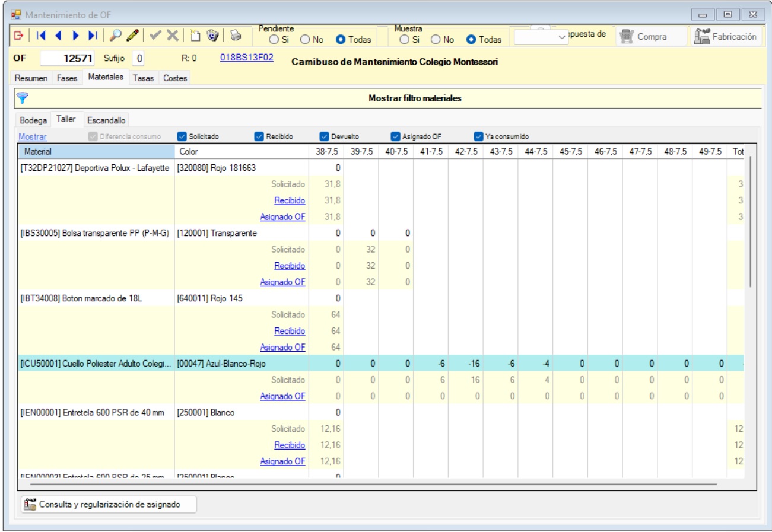This screenshot has width=772, height=532.
Task: Select Muestra 'No' radio button
Action: tap(435, 40)
